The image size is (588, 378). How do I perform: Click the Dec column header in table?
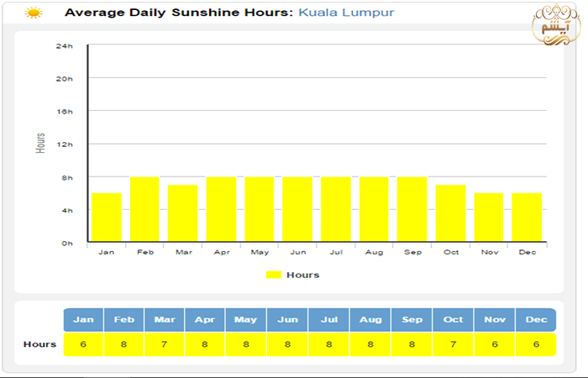click(x=535, y=320)
